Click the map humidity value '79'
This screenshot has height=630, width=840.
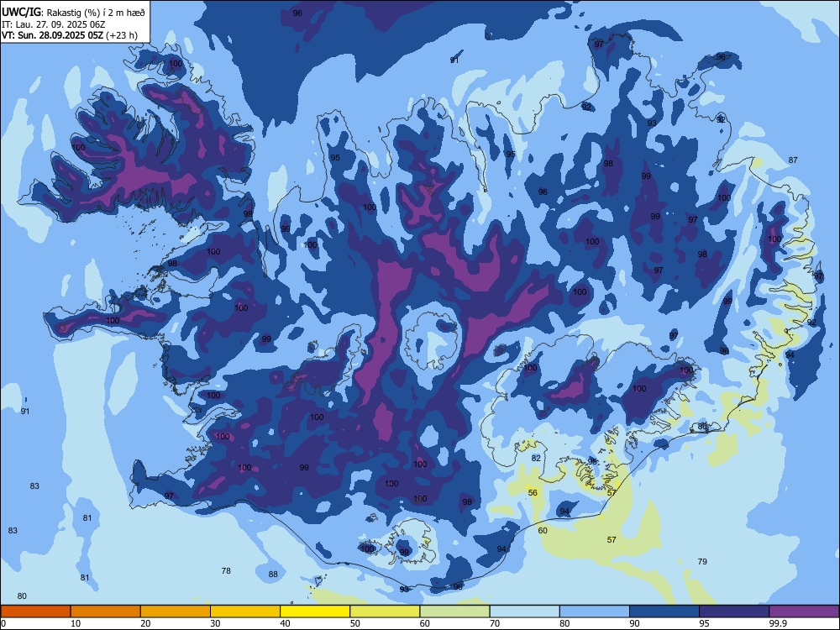pos(702,561)
